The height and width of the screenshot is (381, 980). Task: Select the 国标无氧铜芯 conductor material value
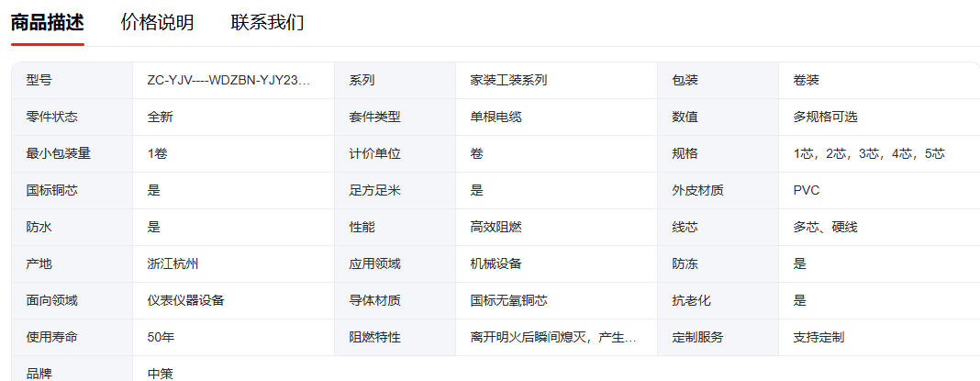pyautogui.click(x=509, y=300)
